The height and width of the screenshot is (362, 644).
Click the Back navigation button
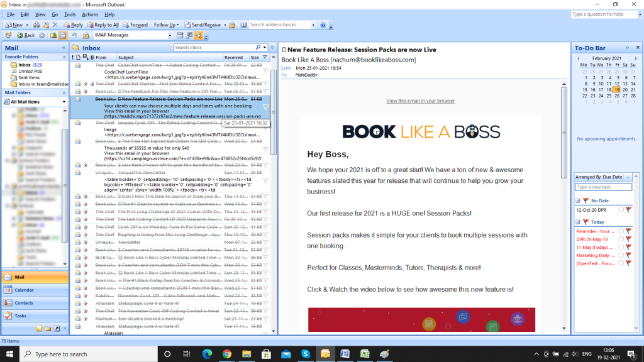tap(26, 35)
